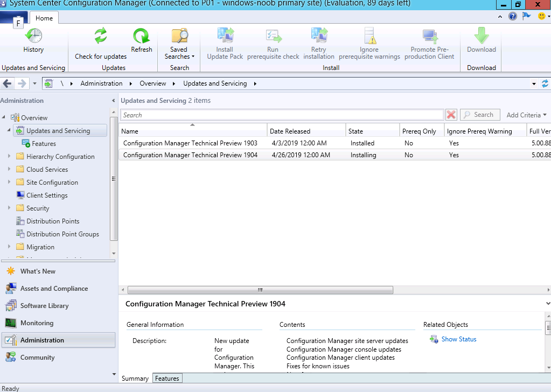The image size is (551, 392).
Task: Expand the Security folder
Action: tap(9, 208)
